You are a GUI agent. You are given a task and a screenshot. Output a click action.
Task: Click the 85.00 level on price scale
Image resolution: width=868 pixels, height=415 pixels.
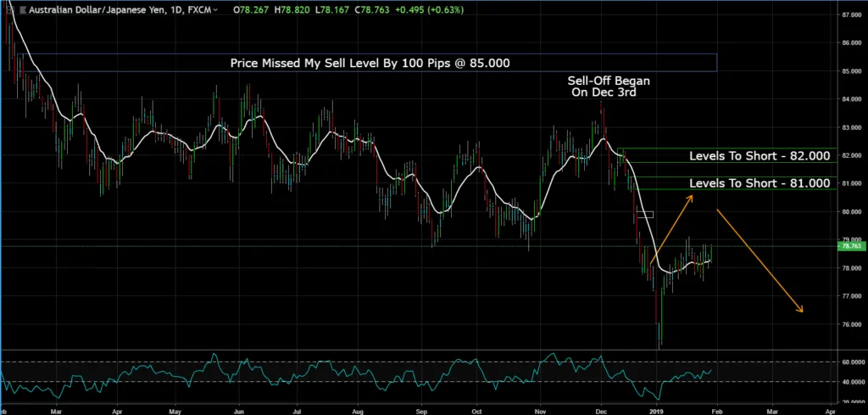point(850,70)
